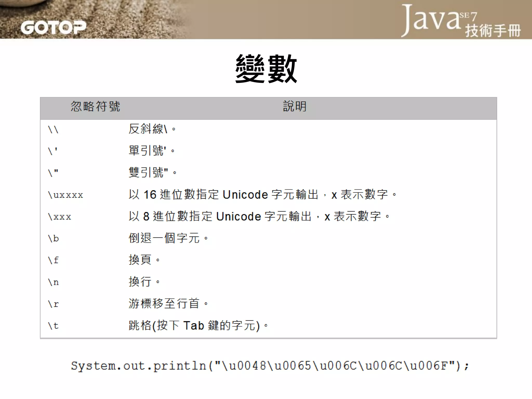Click the \t escape symbol

pyautogui.click(x=54, y=325)
